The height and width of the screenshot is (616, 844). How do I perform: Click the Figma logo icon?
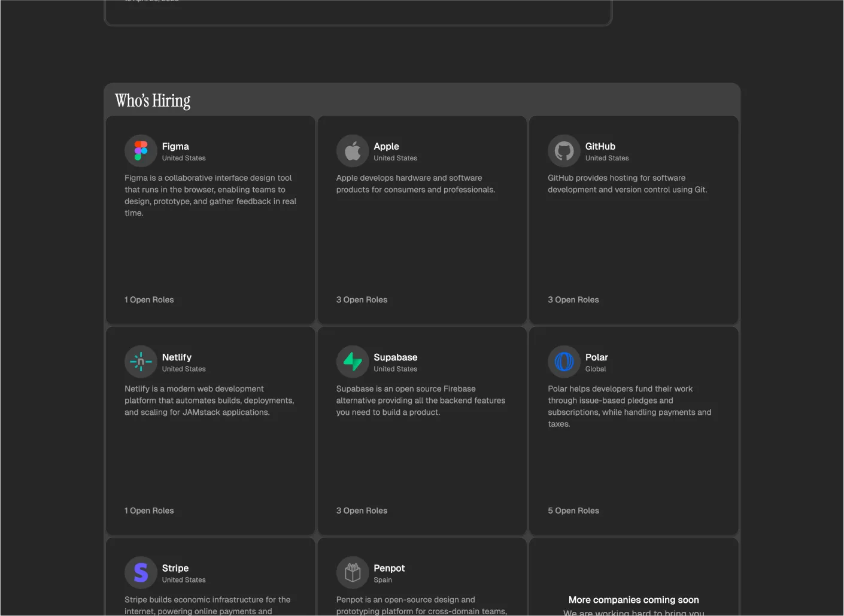click(141, 151)
